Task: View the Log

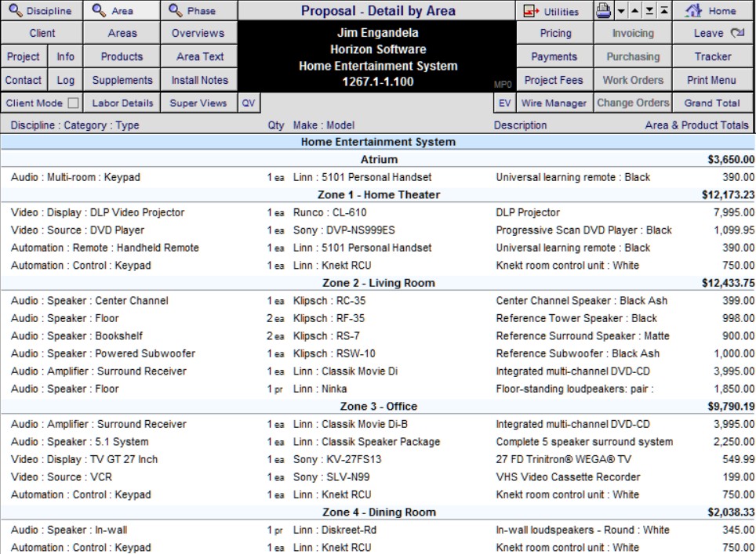Action: [66, 80]
